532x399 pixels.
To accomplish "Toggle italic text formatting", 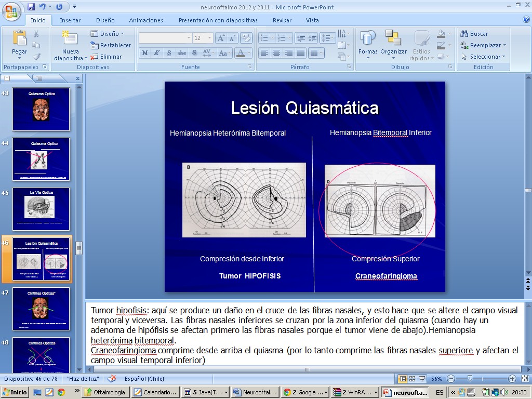I will (x=157, y=53).
